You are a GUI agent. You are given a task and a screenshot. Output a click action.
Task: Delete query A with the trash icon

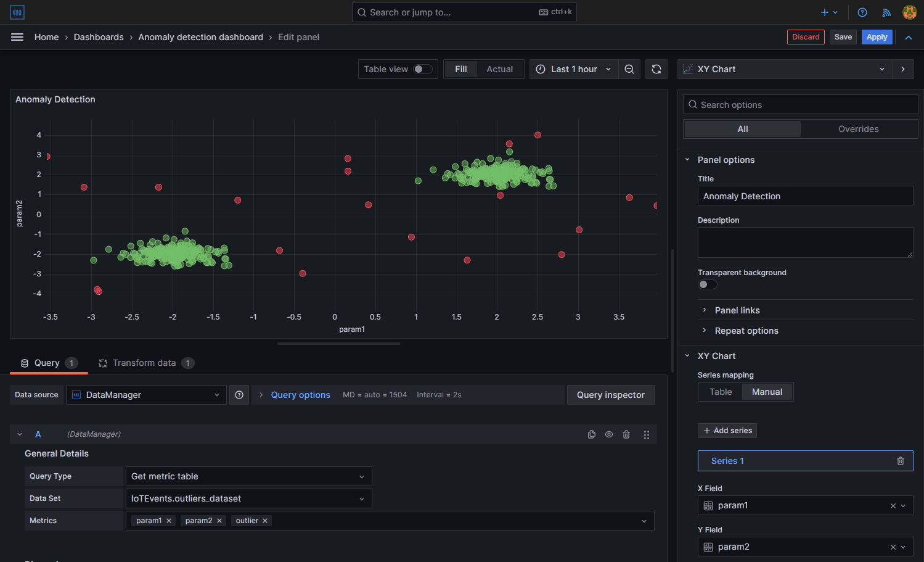coord(626,434)
